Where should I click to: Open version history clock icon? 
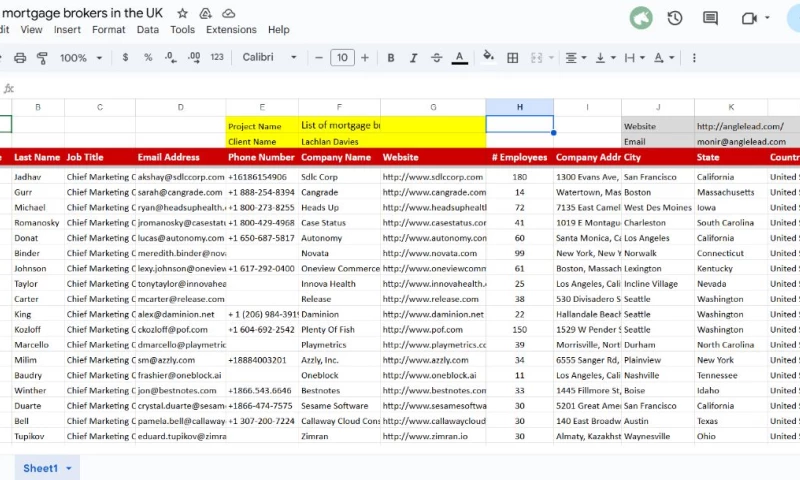[675, 18]
